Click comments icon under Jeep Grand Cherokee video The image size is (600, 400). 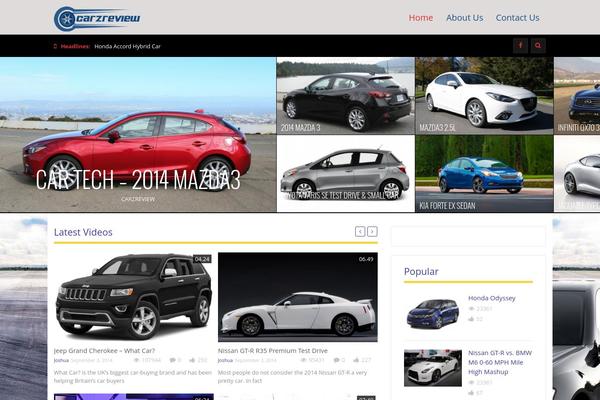click(173, 360)
